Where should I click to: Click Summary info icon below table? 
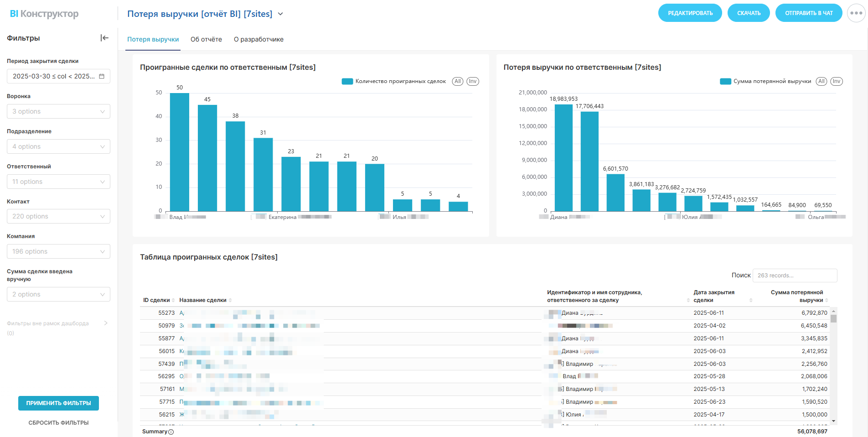[x=171, y=432]
